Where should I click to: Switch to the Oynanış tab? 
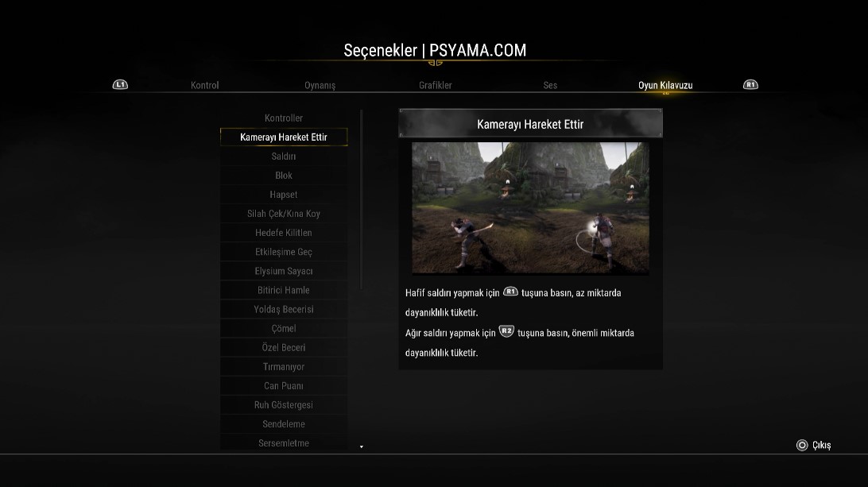coord(320,85)
